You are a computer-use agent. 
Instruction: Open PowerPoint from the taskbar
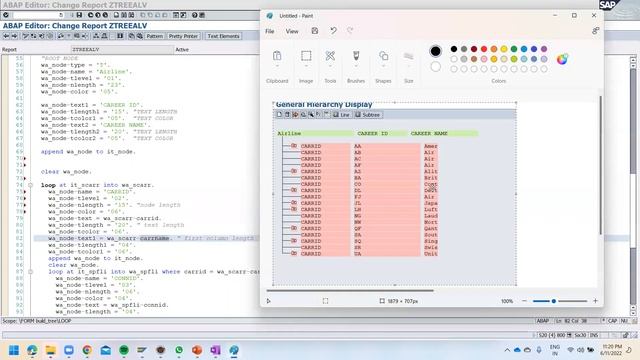click(197, 350)
